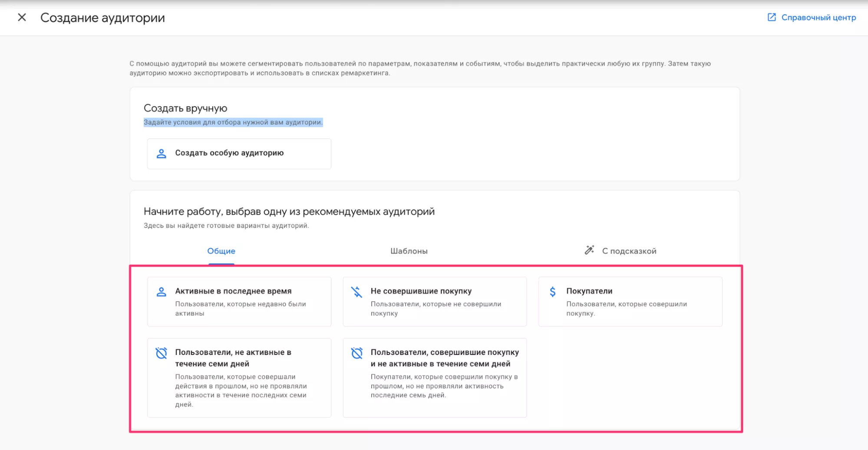Click the clock-off icon on 'Пользователи, совершившие покупку' card
Viewport: 868px width, 450px height.
[x=357, y=353]
